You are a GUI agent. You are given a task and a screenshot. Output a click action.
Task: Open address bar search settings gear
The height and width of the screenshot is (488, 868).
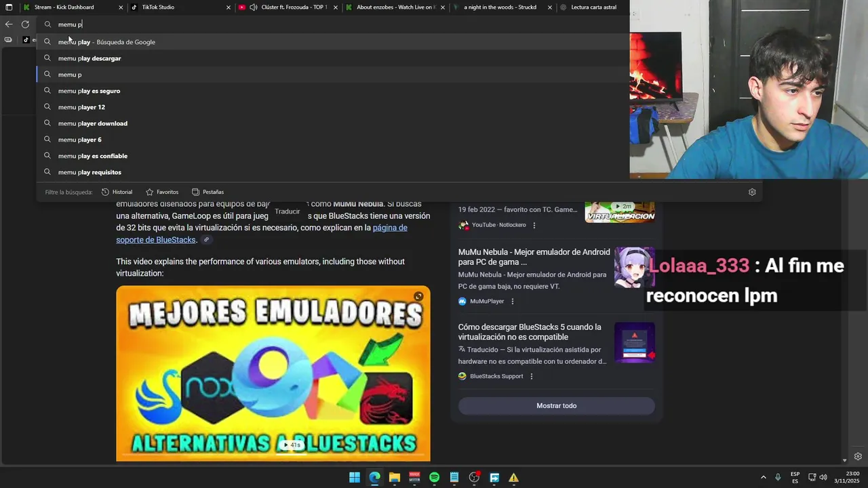pyautogui.click(x=752, y=192)
